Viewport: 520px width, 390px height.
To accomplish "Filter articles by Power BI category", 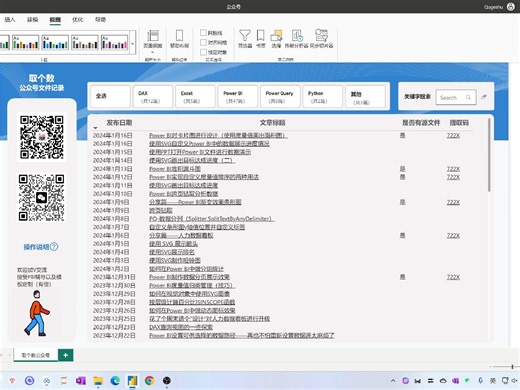I will click(238, 96).
